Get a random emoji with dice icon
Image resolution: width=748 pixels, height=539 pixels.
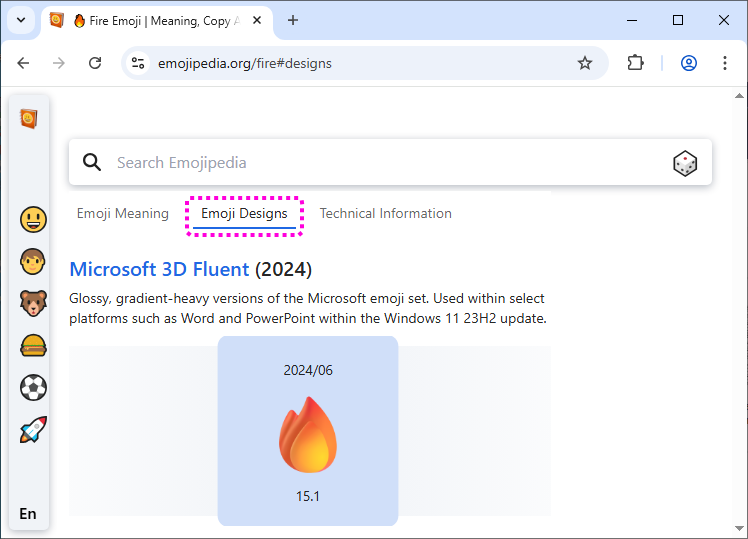click(685, 163)
